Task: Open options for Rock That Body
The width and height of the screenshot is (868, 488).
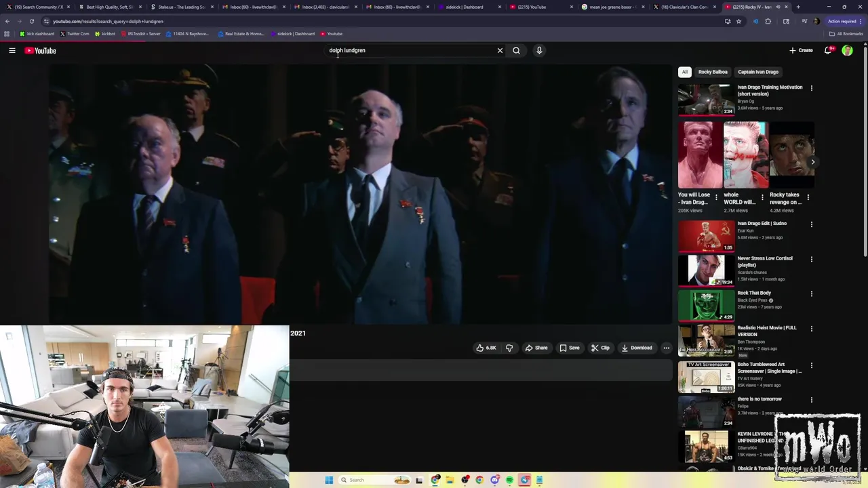Action: [811, 294]
